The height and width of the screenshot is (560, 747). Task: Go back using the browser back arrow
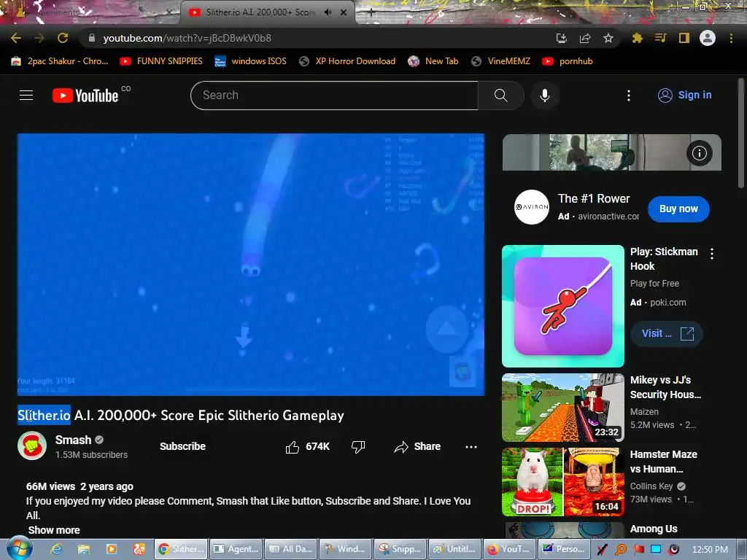[16, 38]
